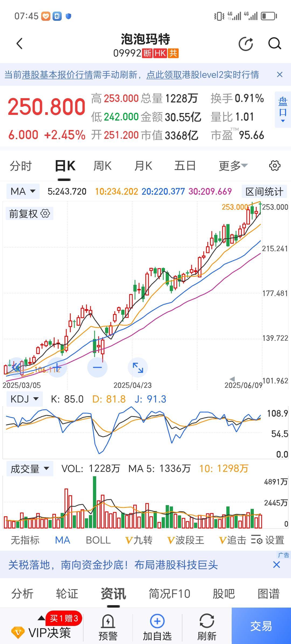Tap the chart zoom-in plus button
The image size is (291, 644).
[x=57, y=367]
